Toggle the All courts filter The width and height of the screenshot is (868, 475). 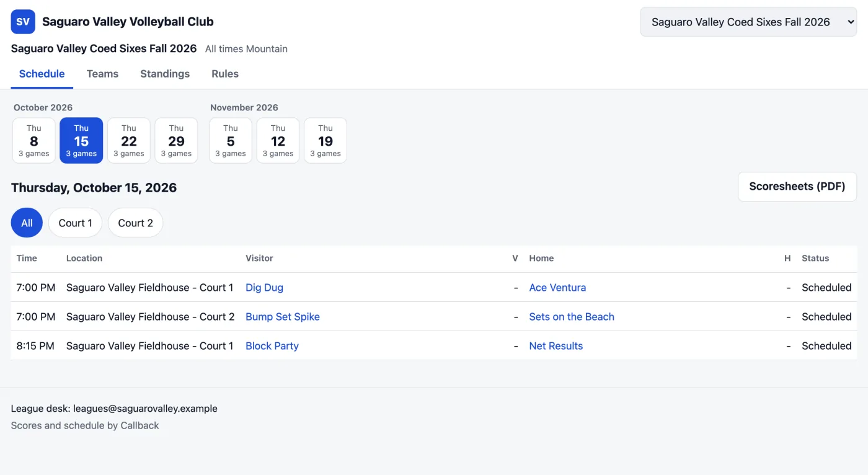tap(27, 223)
